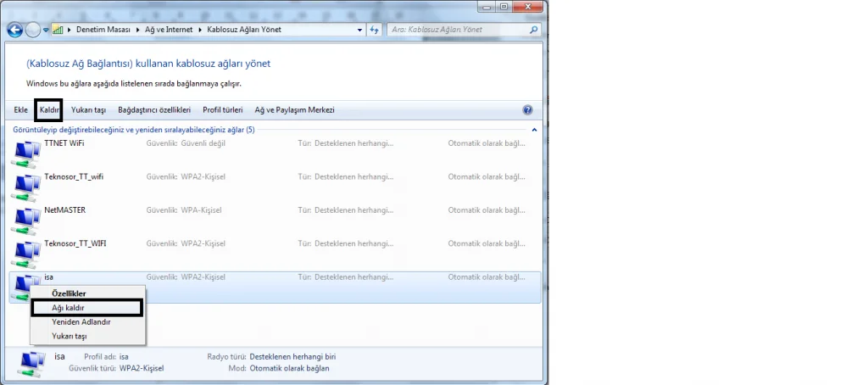868x385 pixels.
Task: Select the TTNET WiFi network icon
Action: (27, 153)
